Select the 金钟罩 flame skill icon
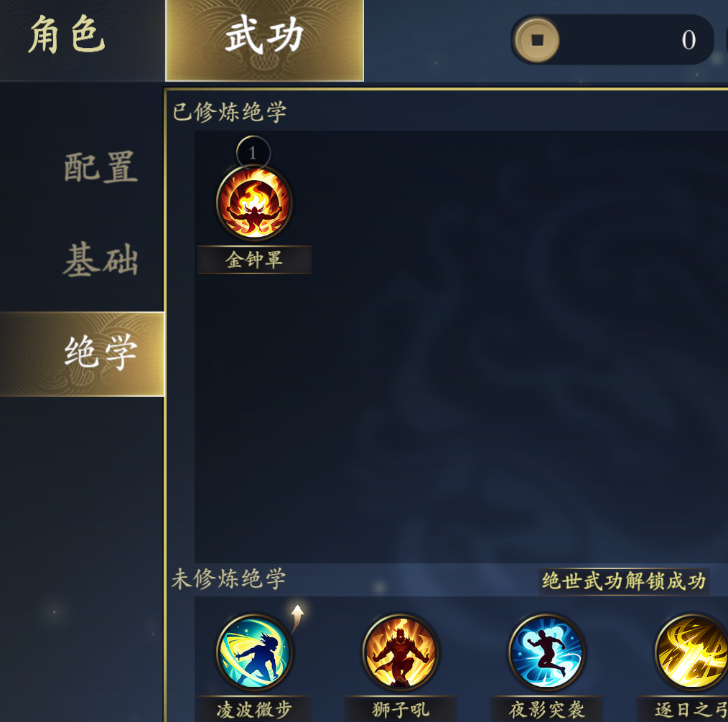The width and height of the screenshot is (728, 722). (254, 203)
